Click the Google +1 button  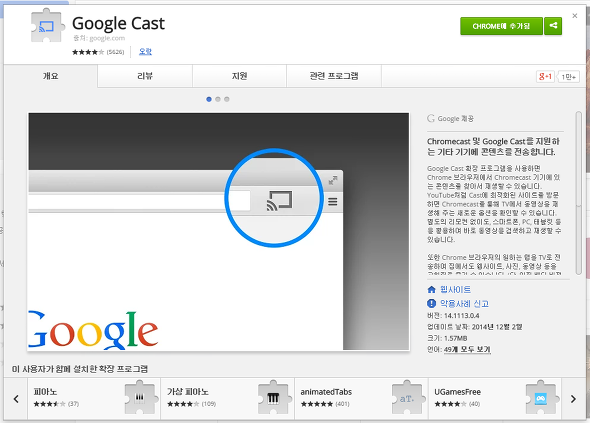(x=545, y=77)
